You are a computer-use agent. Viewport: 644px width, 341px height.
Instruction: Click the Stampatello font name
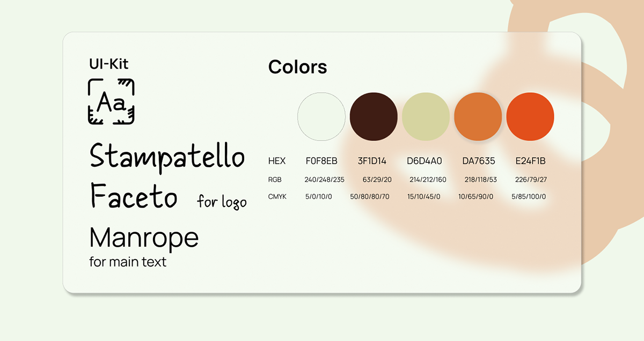(x=167, y=157)
